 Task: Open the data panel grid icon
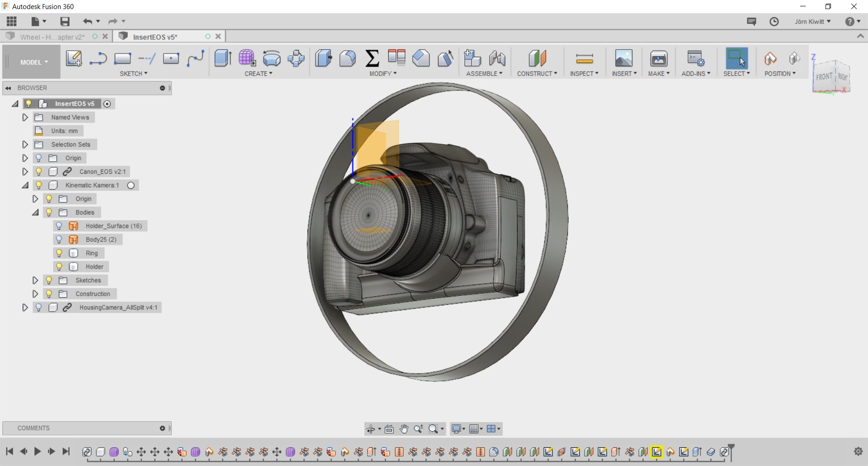click(12, 22)
